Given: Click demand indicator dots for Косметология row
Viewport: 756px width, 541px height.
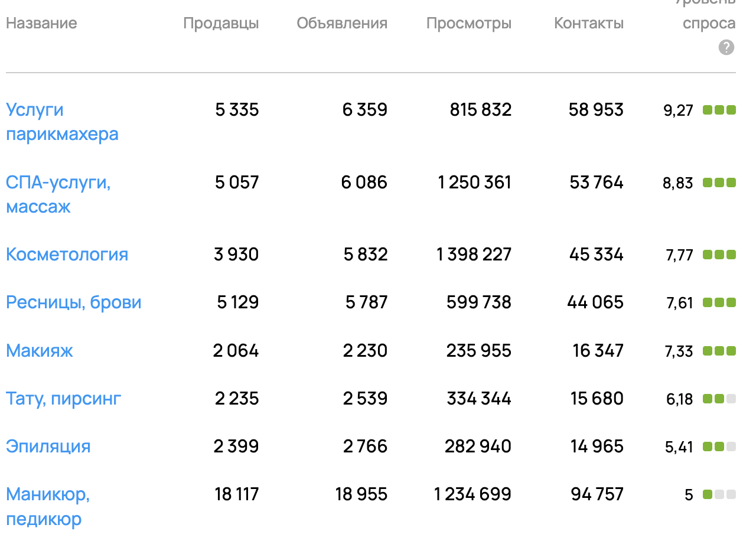Looking at the screenshot, I should coord(719,255).
